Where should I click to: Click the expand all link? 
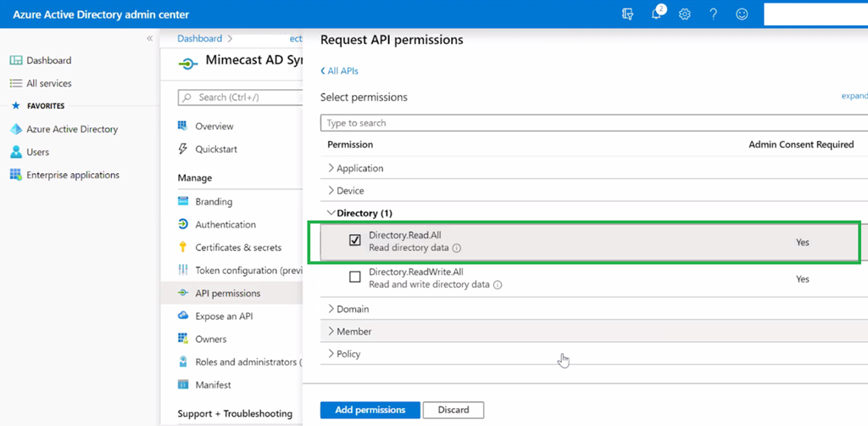(854, 96)
